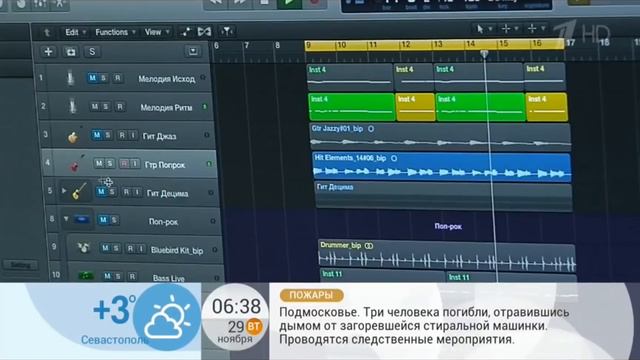Unmute the Гит Децима track
The width and height of the screenshot is (640, 360).
[101, 192]
